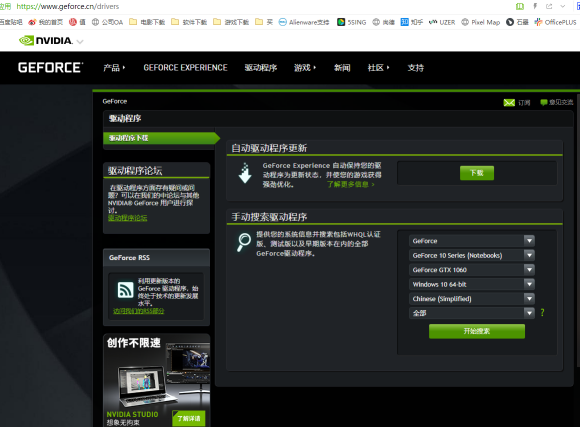The width and height of the screenshot is (580, 427).
Task: Open the 电影下载 bookmark folder
Action: click(x=147, y=22)
